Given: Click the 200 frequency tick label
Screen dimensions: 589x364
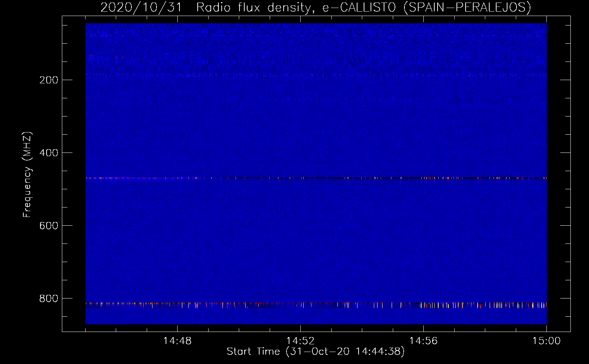Looking at the screenshot, I should (x=49, y=80).
